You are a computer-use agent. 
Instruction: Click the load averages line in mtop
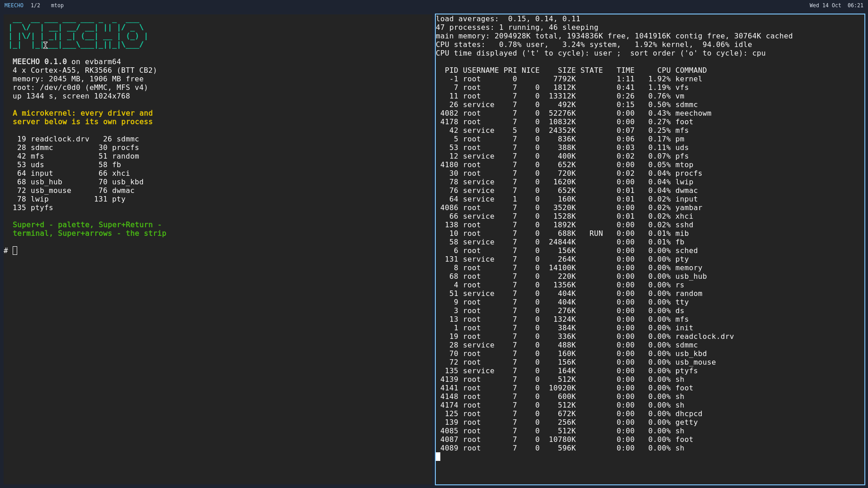point(508,19)
